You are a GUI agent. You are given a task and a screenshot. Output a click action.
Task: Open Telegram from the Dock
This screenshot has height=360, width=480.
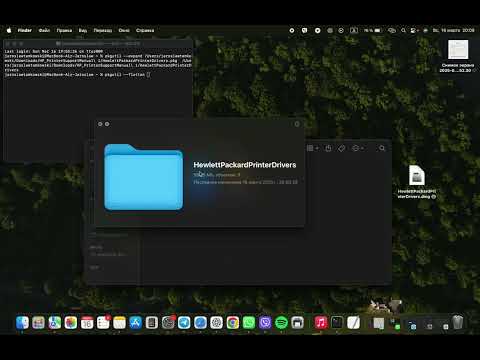coord(184,323)
